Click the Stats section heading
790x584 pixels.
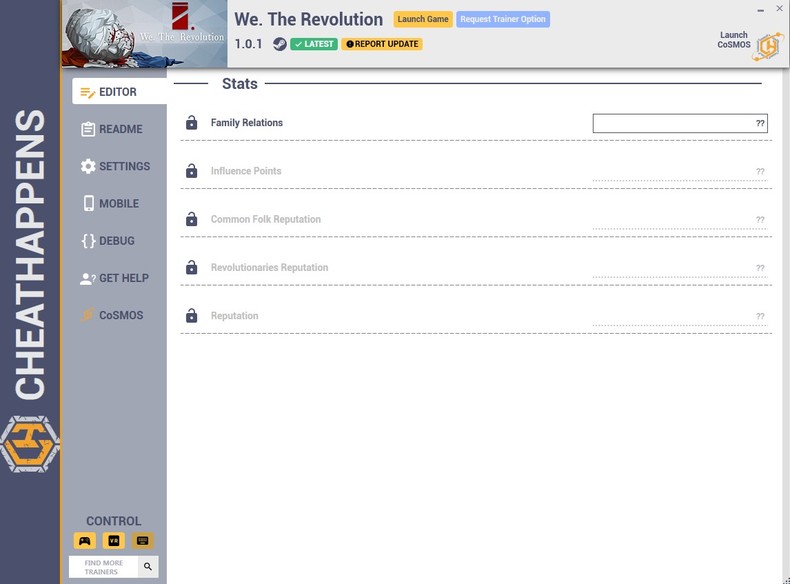point(240,84)
